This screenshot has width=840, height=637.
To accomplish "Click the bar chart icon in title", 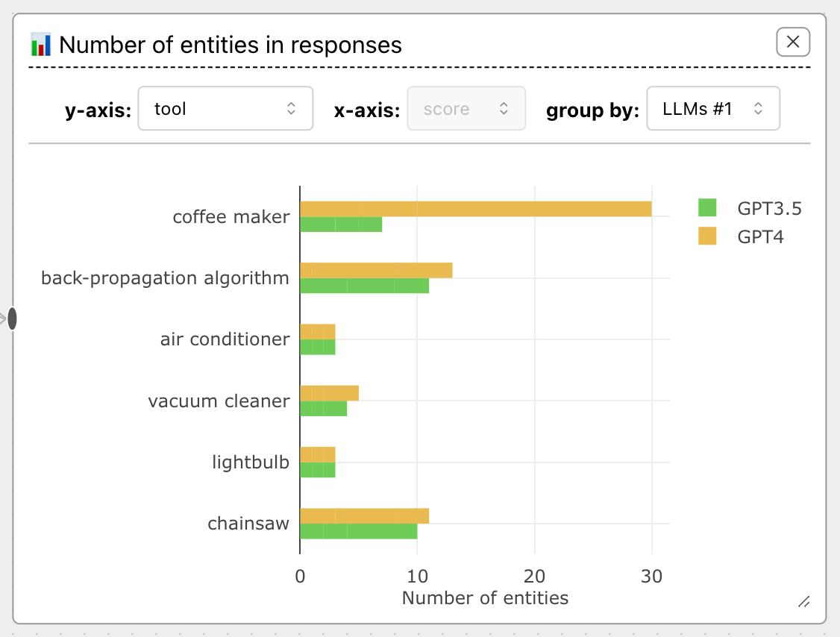I will click(x=40, y=45).
